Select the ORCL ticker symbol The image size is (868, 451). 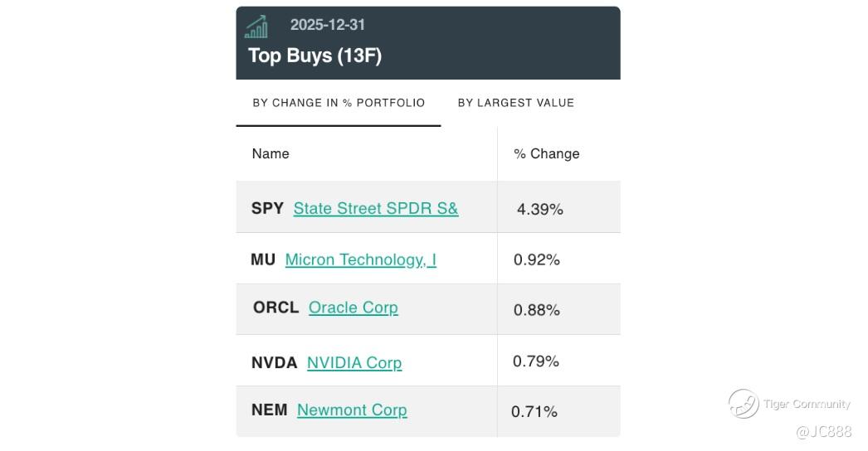point(276,308)
